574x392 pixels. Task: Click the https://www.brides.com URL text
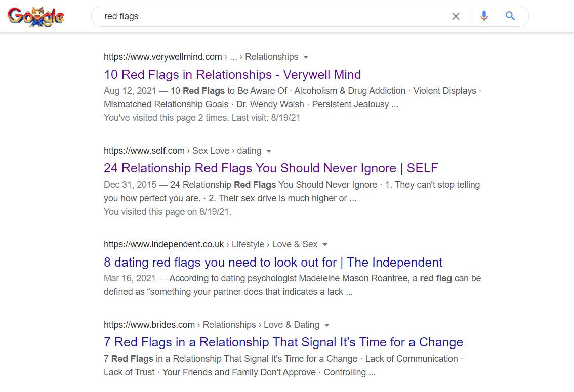pyautogui.click(x=149, y=325)
